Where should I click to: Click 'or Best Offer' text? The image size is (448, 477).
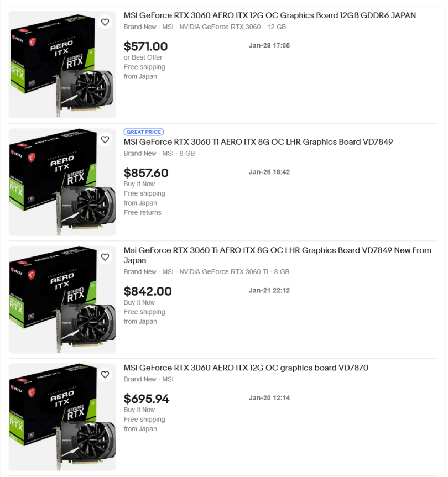pyautogui.click(x=143, y=57)
